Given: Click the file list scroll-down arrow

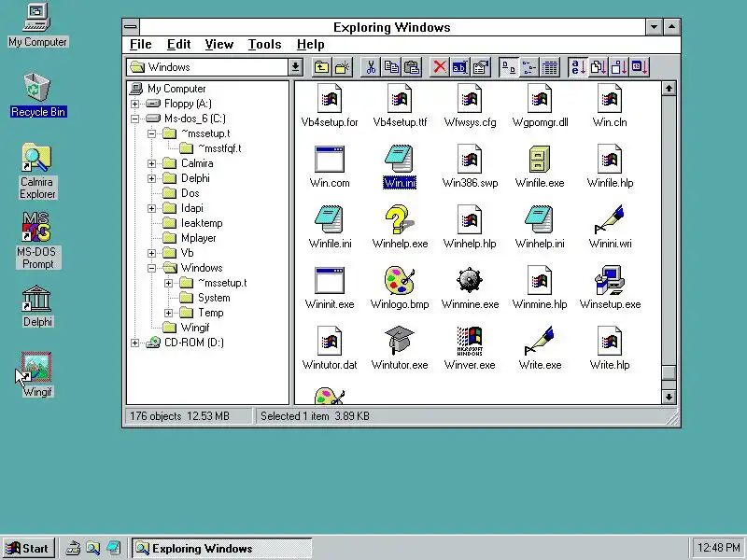Looking at the screenshot, I should click(669, 397).
